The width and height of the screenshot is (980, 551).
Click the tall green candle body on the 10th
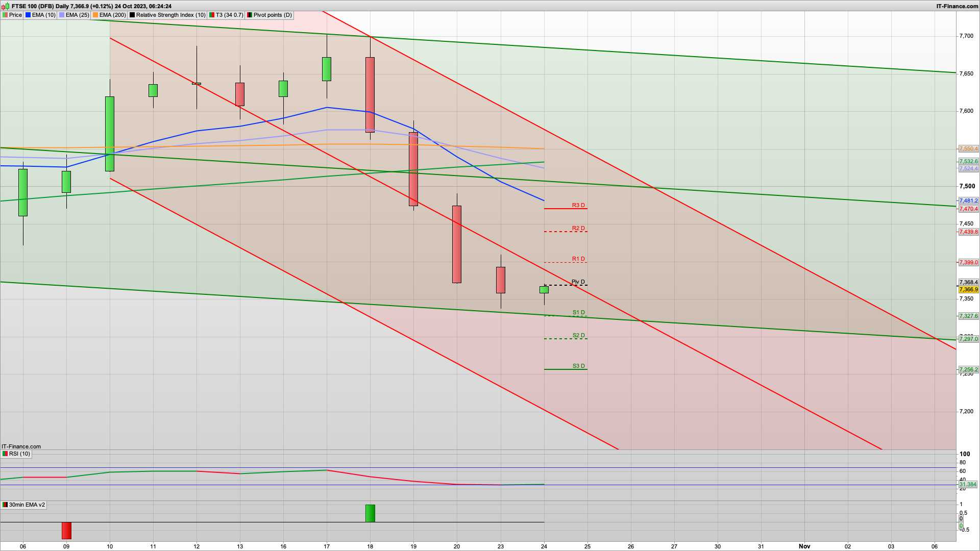point(110,134)
